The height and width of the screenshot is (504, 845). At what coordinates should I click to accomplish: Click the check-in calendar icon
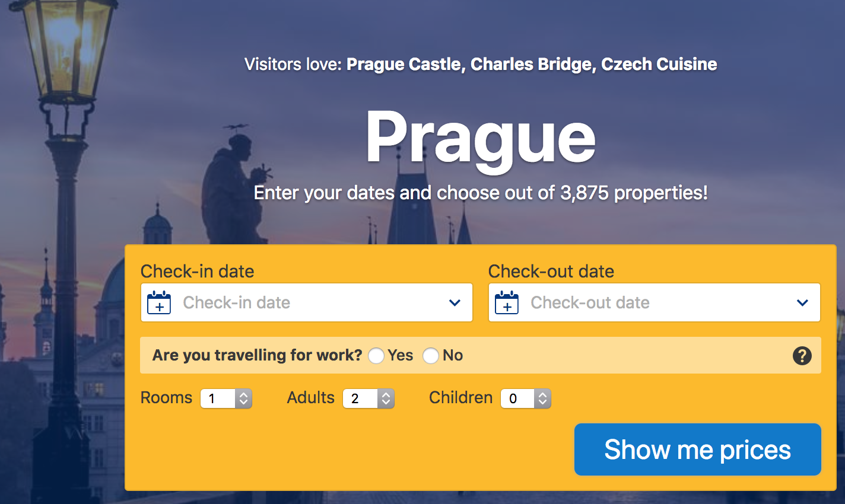click(x=159, y=302)
